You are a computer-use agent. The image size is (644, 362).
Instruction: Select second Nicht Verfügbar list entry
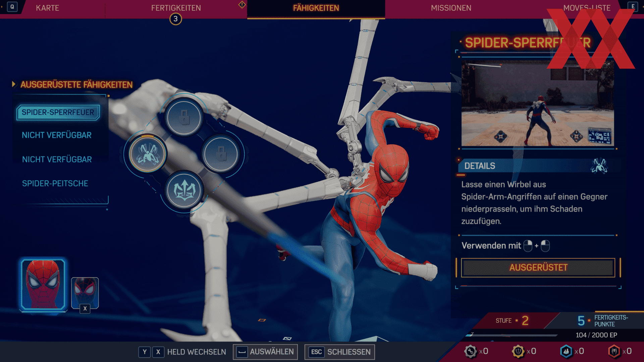57,159
